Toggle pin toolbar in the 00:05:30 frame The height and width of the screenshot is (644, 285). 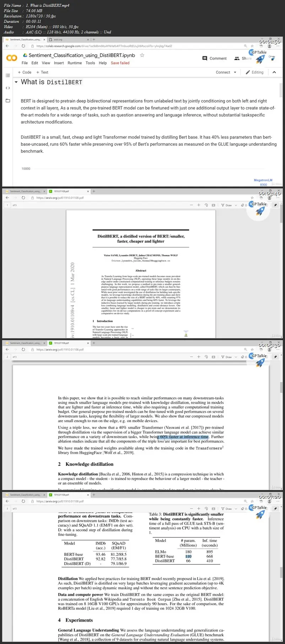[x=275, y=357]
